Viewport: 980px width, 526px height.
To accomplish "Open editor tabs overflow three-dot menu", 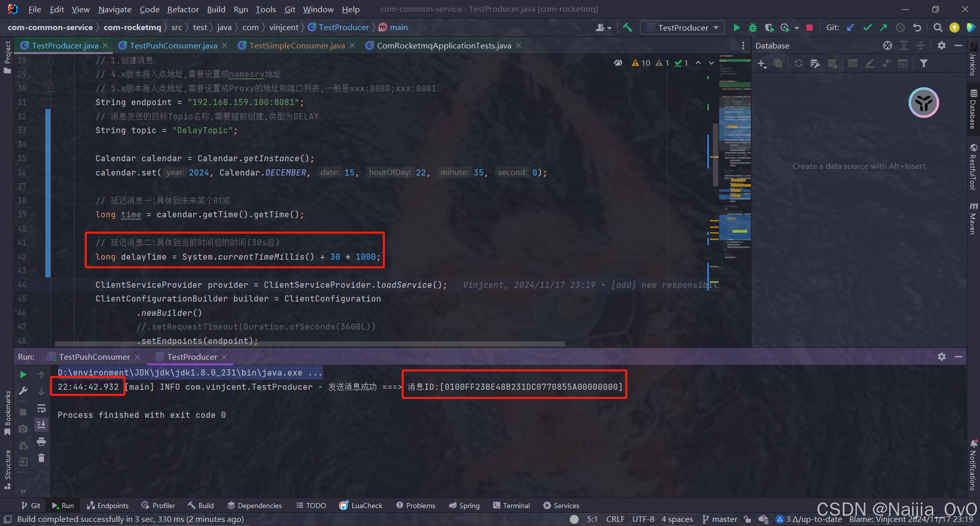I will (743, 45).
